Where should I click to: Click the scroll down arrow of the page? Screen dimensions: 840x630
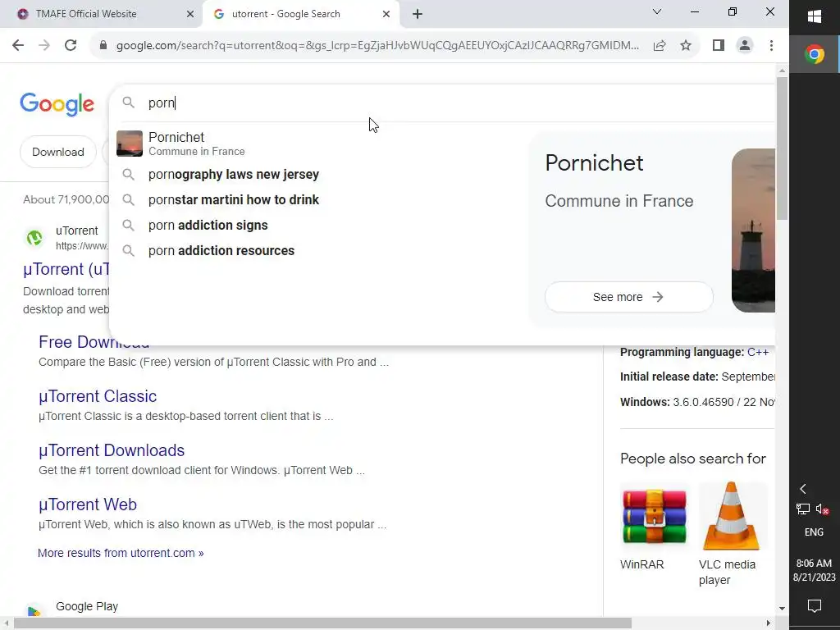782,608
